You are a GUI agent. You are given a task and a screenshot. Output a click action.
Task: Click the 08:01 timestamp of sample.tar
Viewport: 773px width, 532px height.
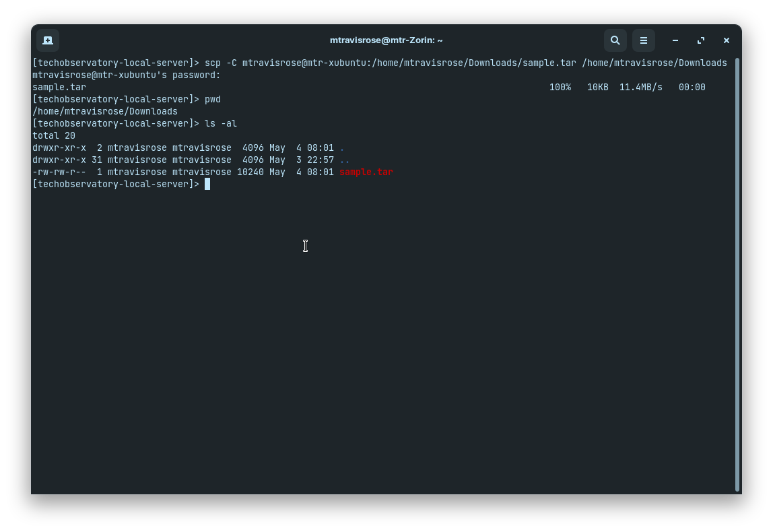coord(320,172)
